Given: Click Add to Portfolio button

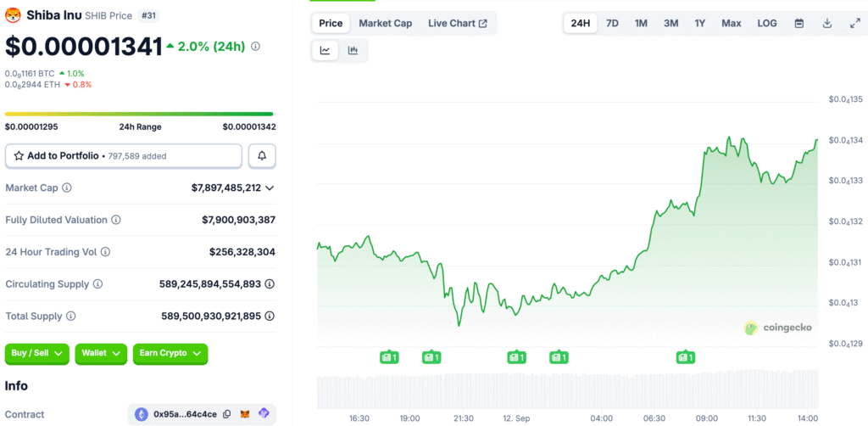Looking at the screenshot, I should point(124,156).
